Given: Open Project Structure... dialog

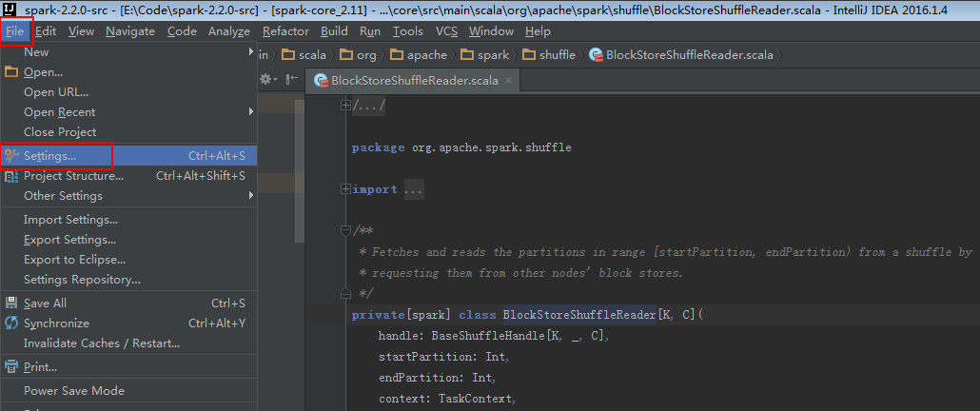Looking at the screenshot, I should [x=128, y=176].
